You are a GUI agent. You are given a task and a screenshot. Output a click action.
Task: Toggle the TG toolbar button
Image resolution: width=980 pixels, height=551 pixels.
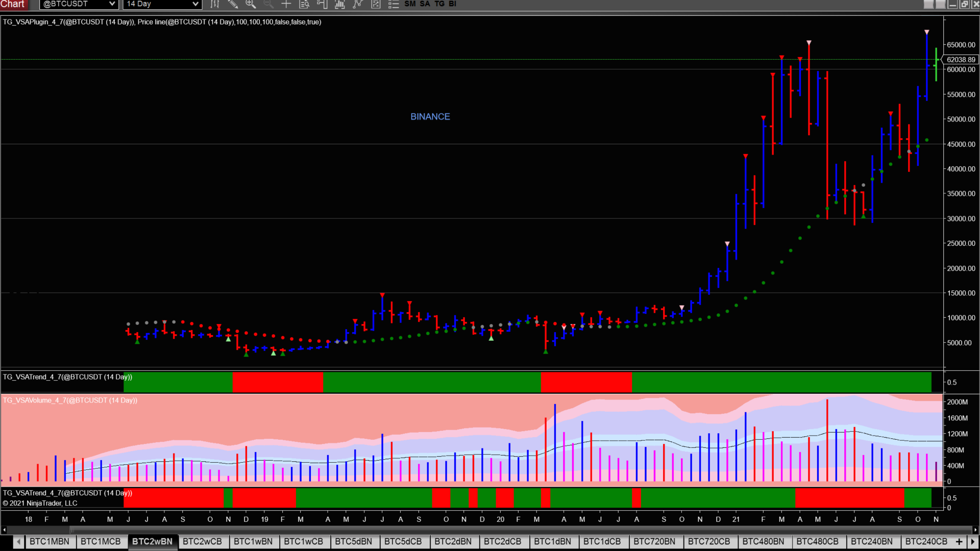(x=439, y=4)
